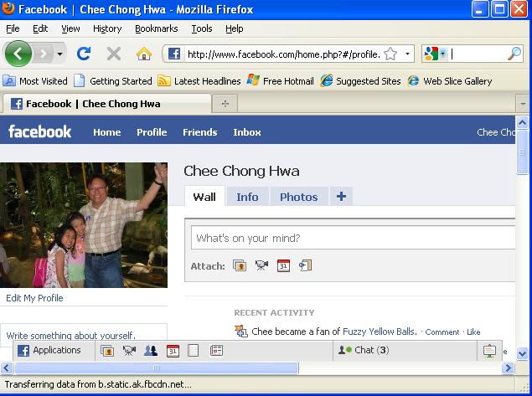The image size is (532, 396).
Task: Open the File menu
Action: (x=13, y=28)
